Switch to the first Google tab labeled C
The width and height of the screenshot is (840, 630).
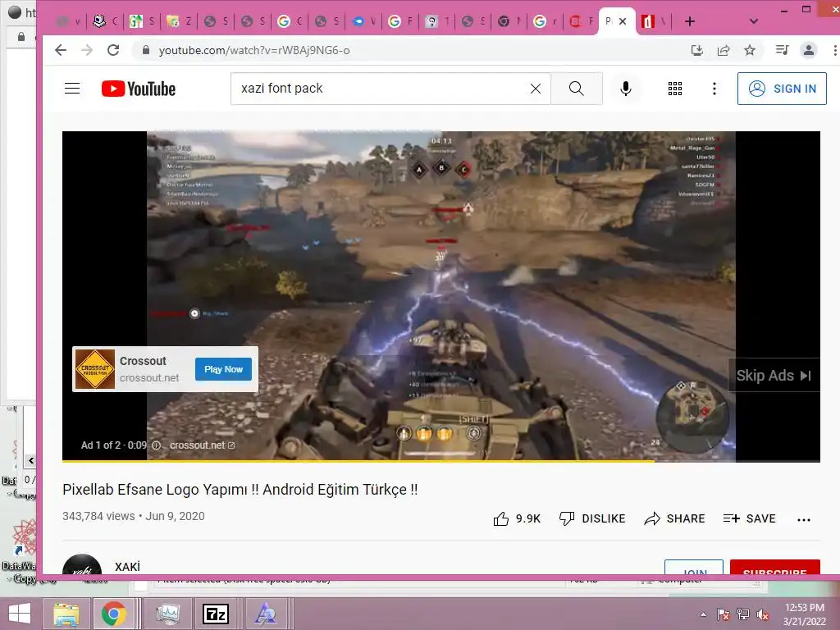tap(290, 21)
